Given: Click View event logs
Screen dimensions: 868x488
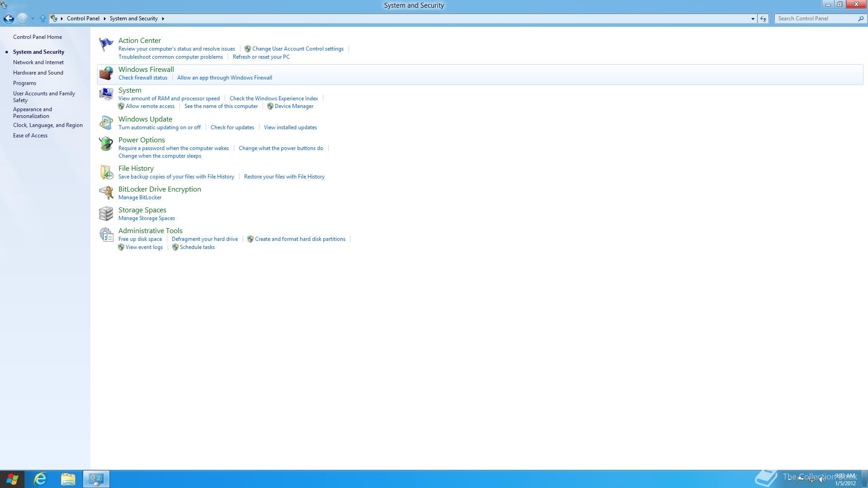Looking at the screenshot, I should click(144, 247).
